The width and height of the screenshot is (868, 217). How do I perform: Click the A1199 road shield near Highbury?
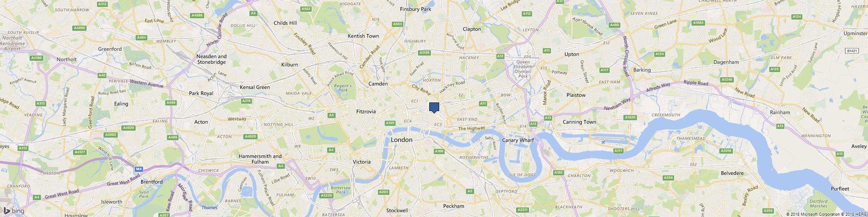click(x=424, y=53)
